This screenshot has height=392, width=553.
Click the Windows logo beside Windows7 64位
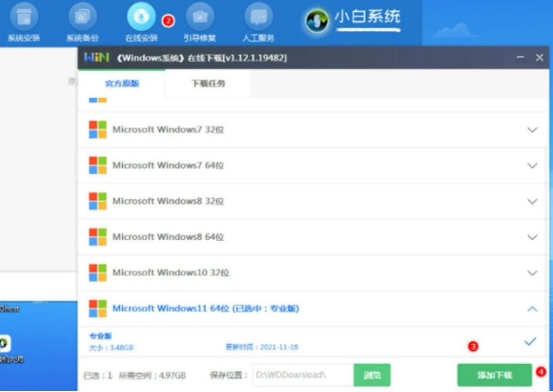click(98, 165)
